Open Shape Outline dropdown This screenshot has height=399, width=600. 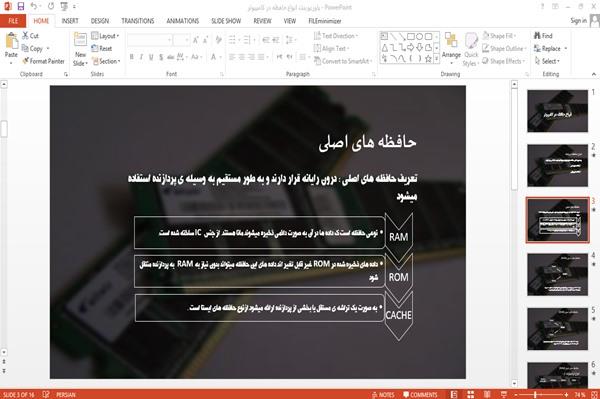(x=504, y=48)
